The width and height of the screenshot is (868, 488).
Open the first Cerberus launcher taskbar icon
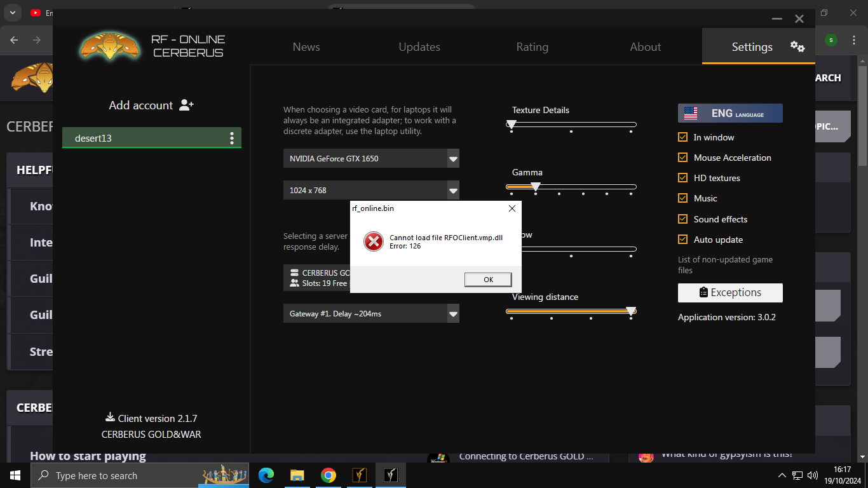[x=359, y=475]
